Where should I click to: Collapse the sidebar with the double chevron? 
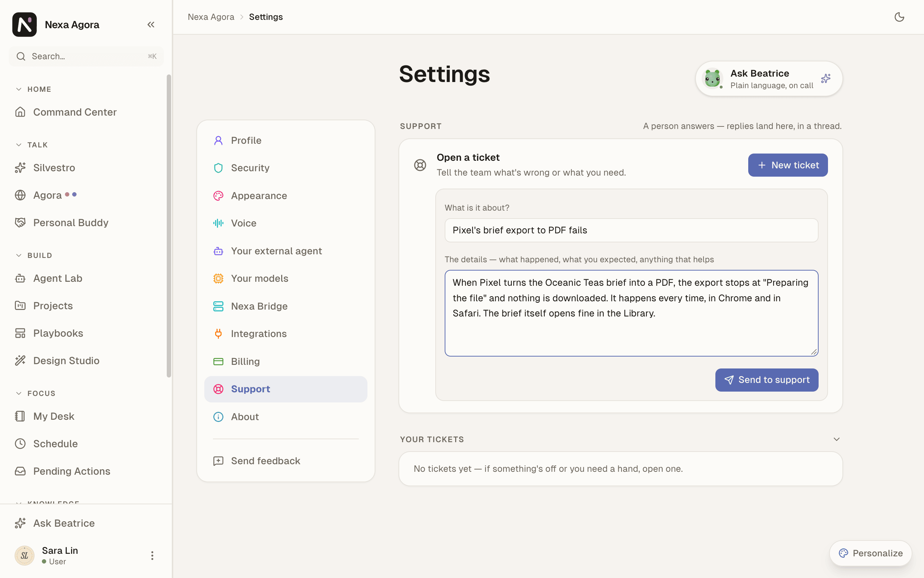151,25
